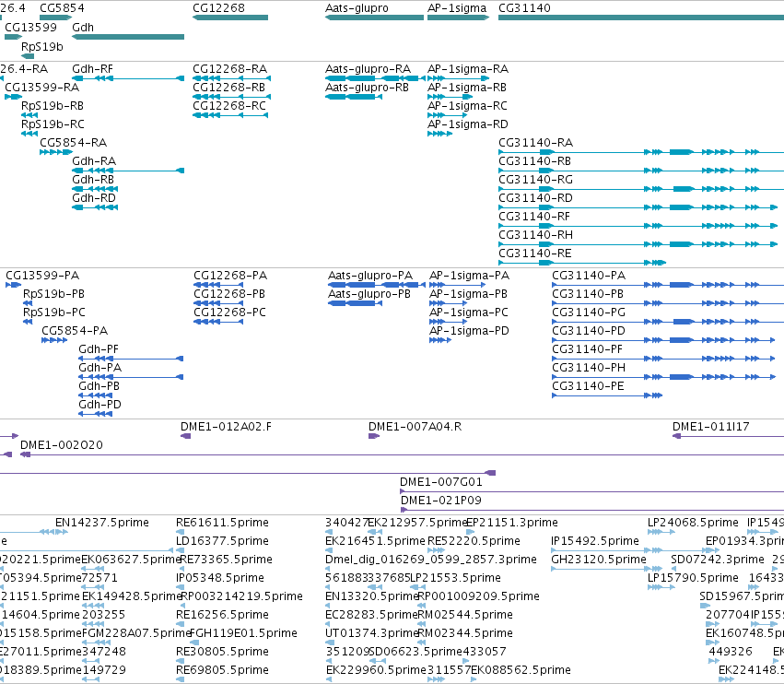
Task: Select transcript RpS19b-RC
Action: 53,124
